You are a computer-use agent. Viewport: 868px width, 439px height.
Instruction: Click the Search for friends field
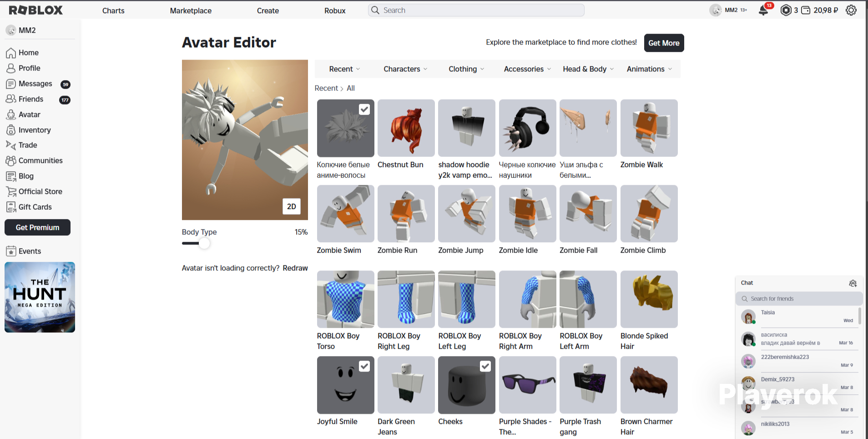(x=799, y=299)
